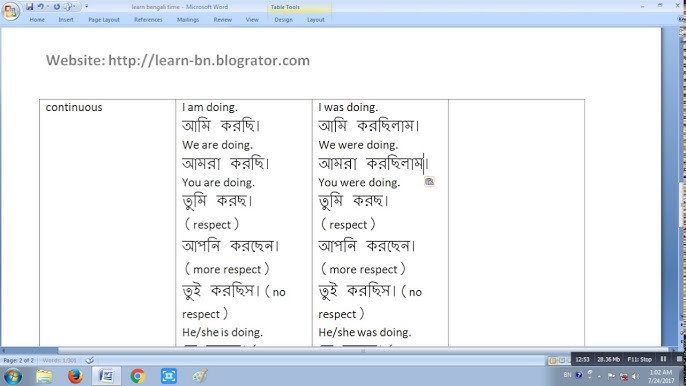This screenshot has height=386, width=686.
Task: Pause the screen recording
Action: coord(663,359)
